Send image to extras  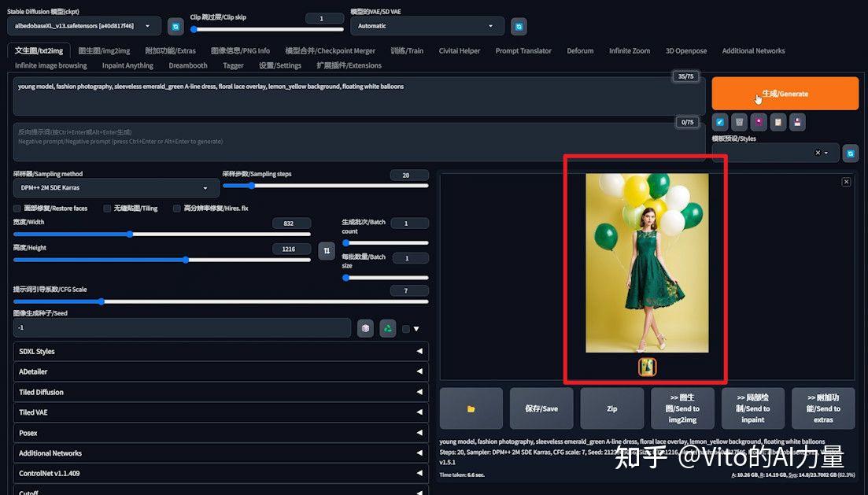(x=823, y=408)
